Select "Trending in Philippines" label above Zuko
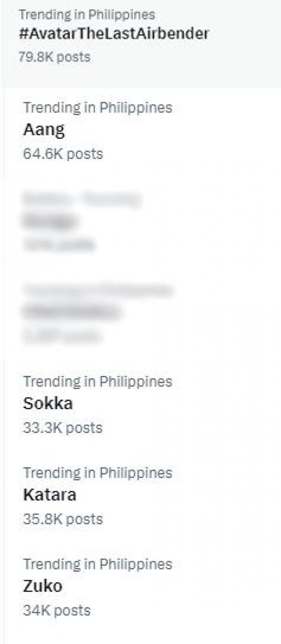 (x=98, y=564)
